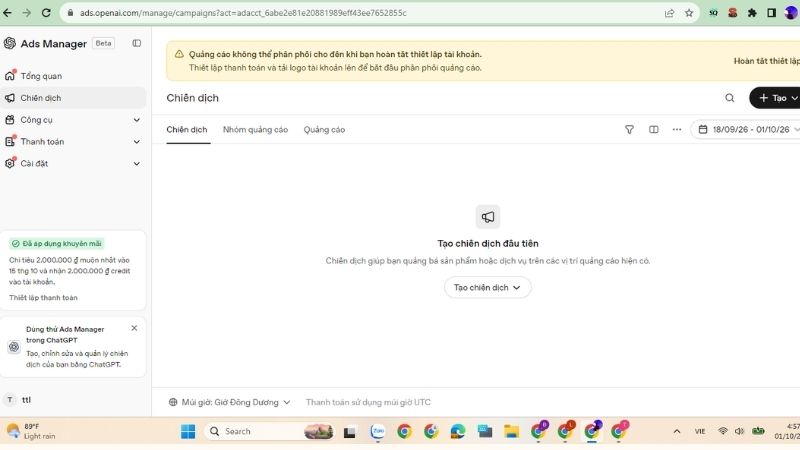Image resolution: width=800 pixels, height=450 pixels.
Task: Click the Tổng quan home icon
Action: (10, 76)
